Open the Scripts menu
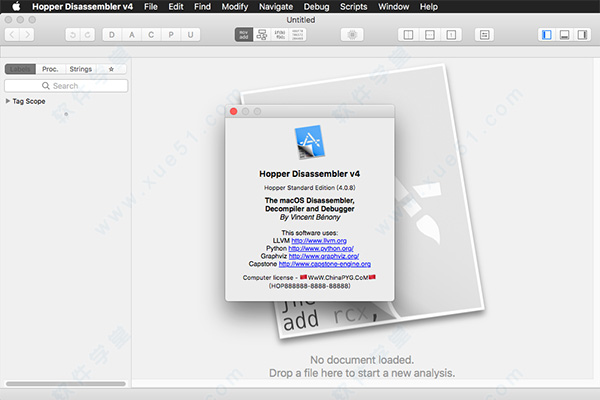The width and height of the screenshot is (600, 400). point(353,7)
